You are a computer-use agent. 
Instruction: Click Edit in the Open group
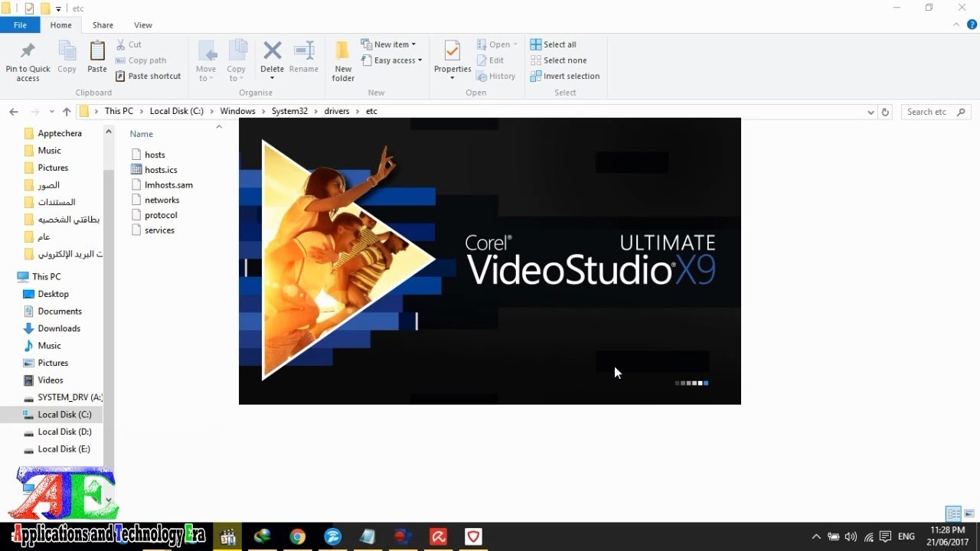[x=490, y=60]
